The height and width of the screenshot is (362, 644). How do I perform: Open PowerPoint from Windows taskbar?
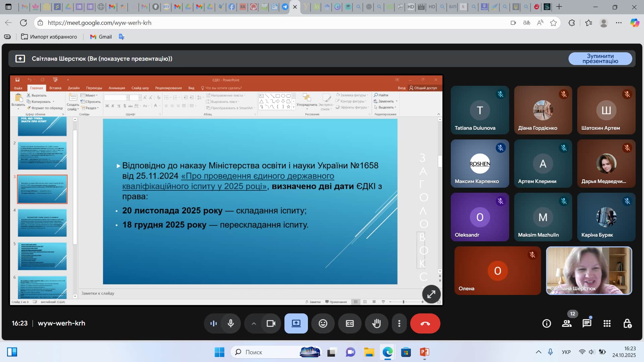[424, 352]
